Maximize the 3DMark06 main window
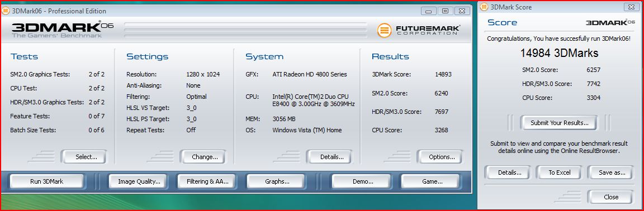 click(445, 11)
